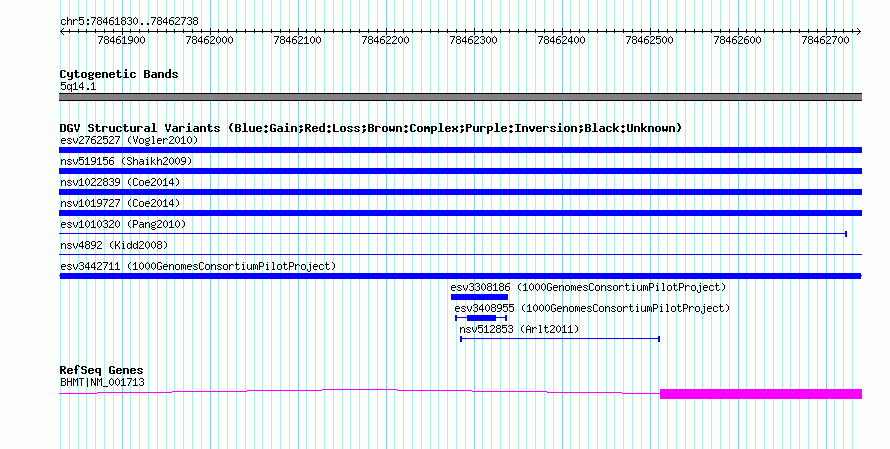890x449 pixels.
Task: Click the 78462300 ruler coordinate
Action: coord(473,40)
